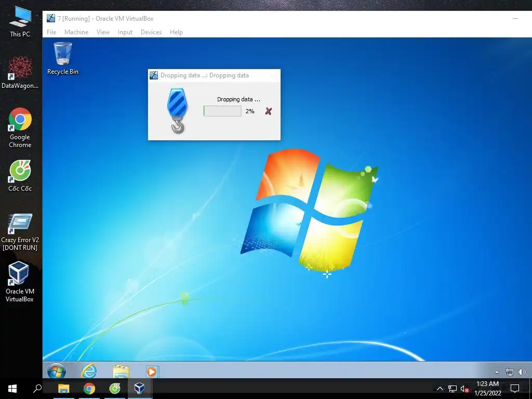Image resolution: width=532 pixels, height=399 pixels.
Task: Open host taskbar search magnifier
Action: [x=37, y=388]
